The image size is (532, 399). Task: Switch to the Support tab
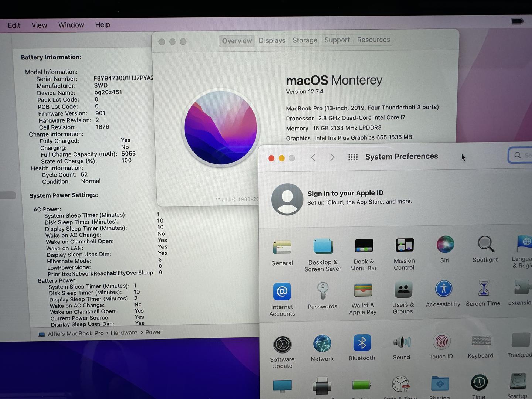[x=337, y=40]
